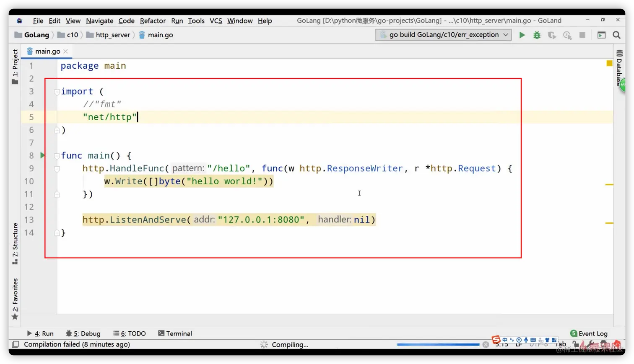Image resolution: width=634 pixels, height=364 pixels.
Task: Click the Sogou IME logo icon
Action: tap(496, 340)
